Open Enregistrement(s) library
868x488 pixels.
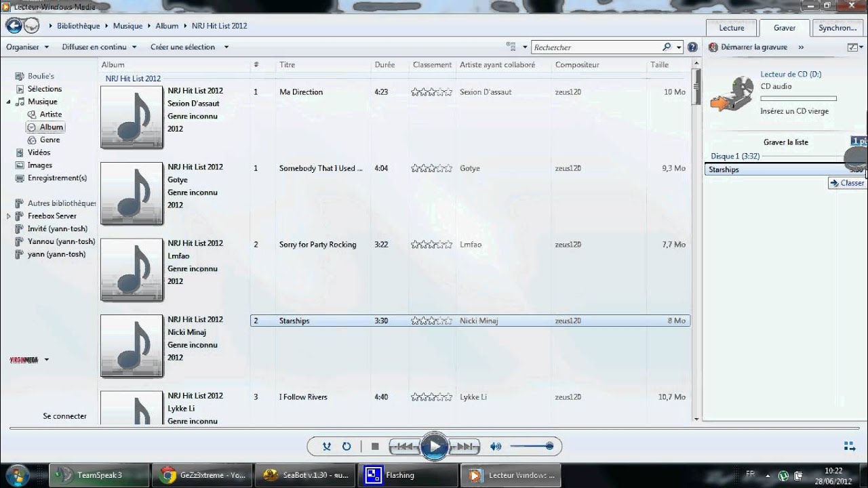pyautogui.click(x=57, y=178)
